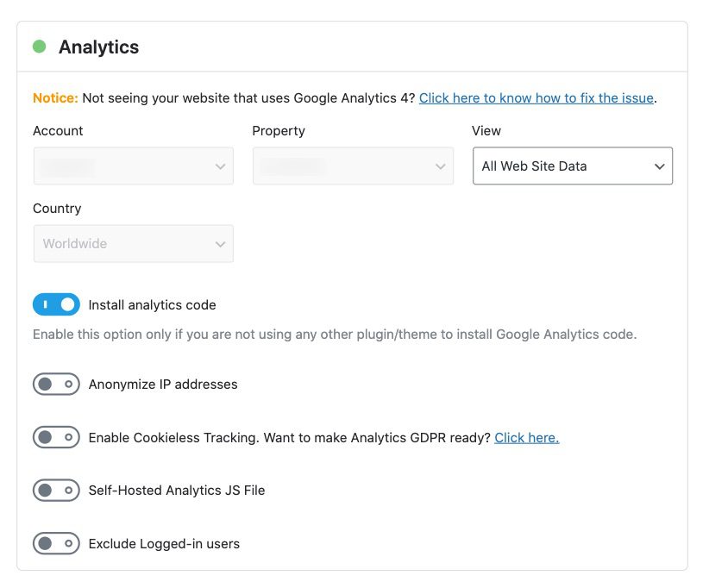This screenshot has height=588, width=709.
Task: Click the chevron arrow in View dropdown
Action: click(x=660, y=166)
